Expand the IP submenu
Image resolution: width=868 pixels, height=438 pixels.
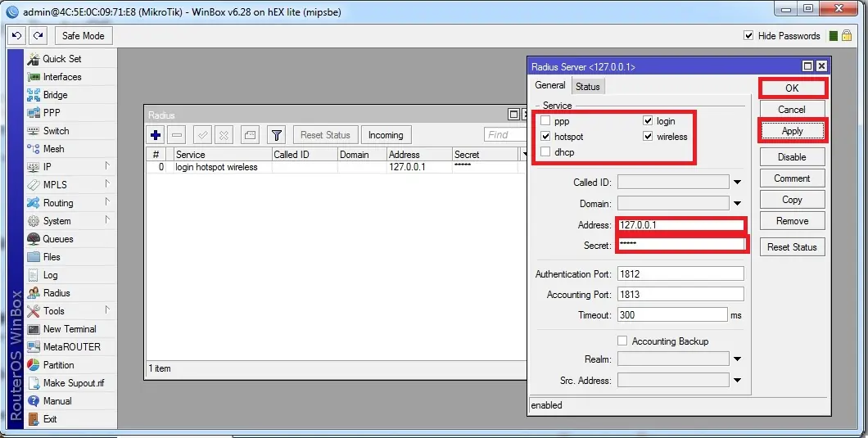tap(107, 165)
